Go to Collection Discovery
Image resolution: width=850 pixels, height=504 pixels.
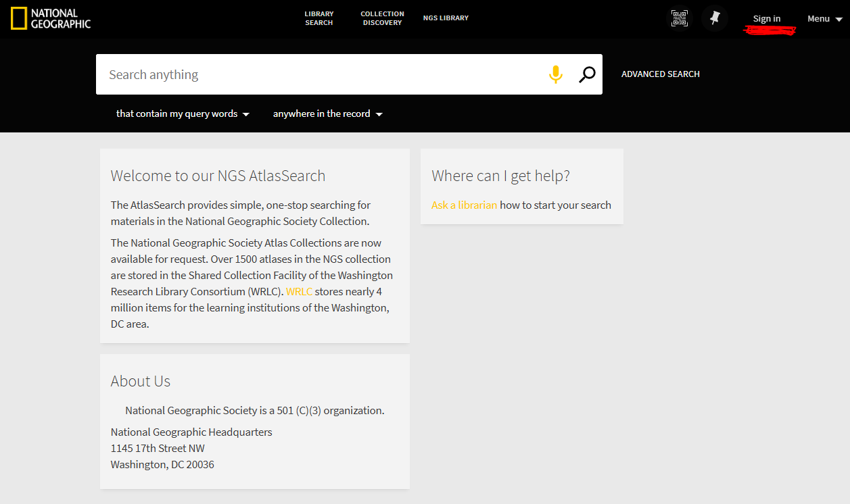coord(382,18)
